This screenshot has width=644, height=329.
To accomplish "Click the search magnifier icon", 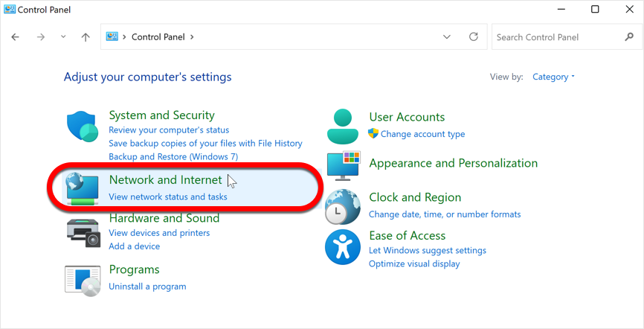I will pyautogui.click(x=629, y=37).
